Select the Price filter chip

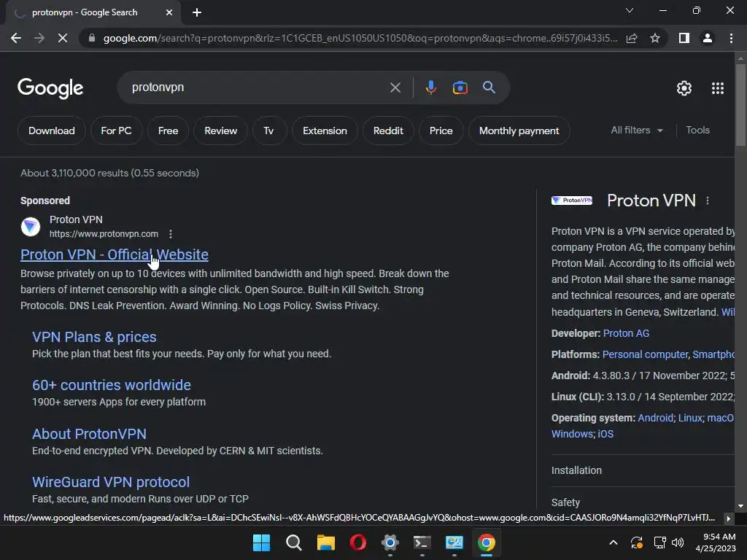(x=441, y=131)
